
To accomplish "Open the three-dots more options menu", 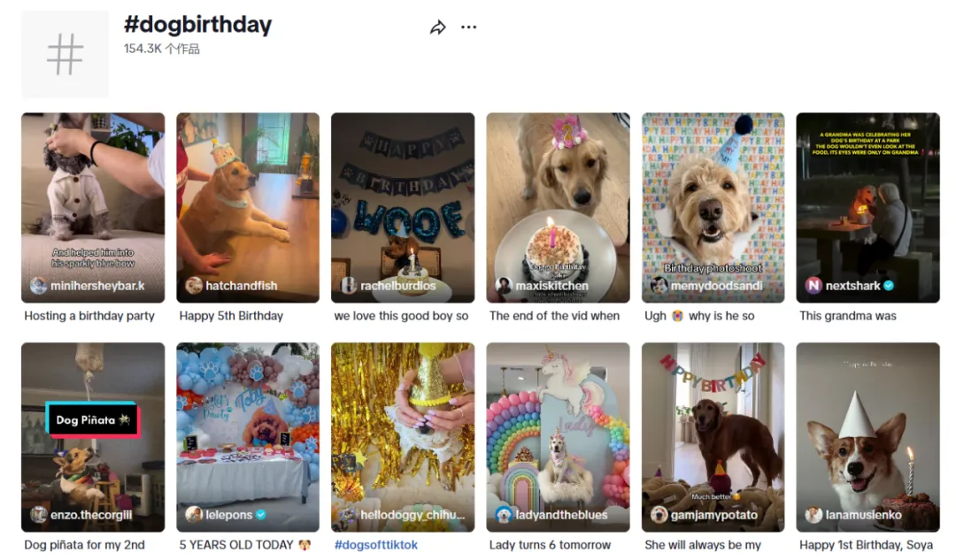I will click(x=468, y=27).
